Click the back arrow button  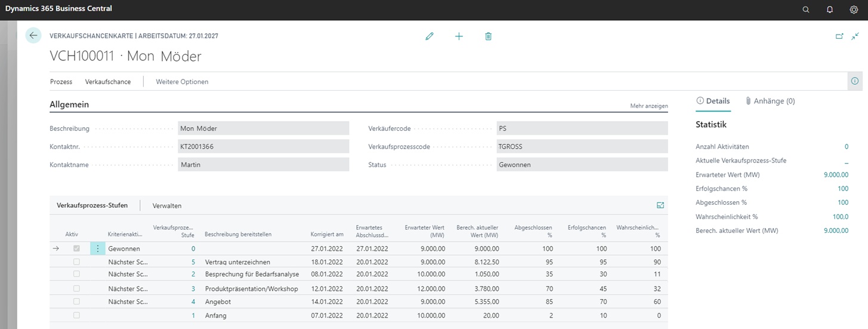33,36
